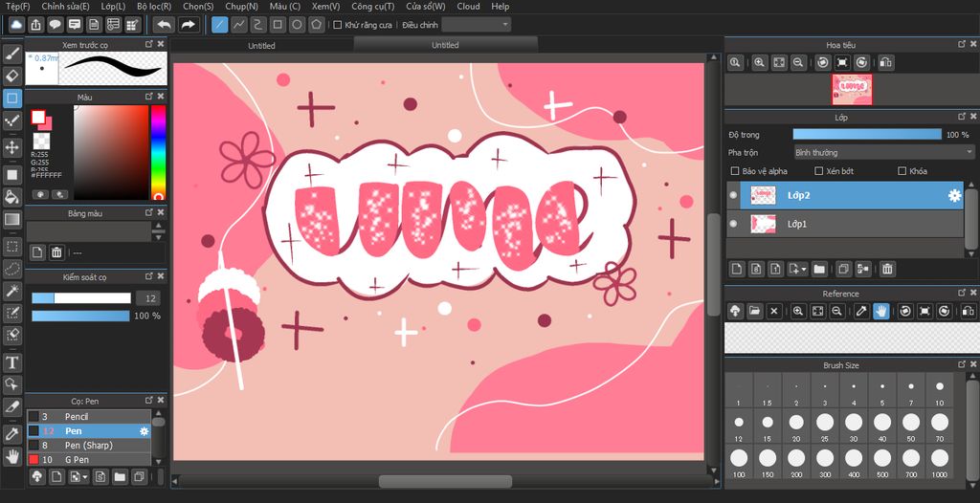
Task: Open the Xem(V) menu
Action: click(x=325, y=7)
